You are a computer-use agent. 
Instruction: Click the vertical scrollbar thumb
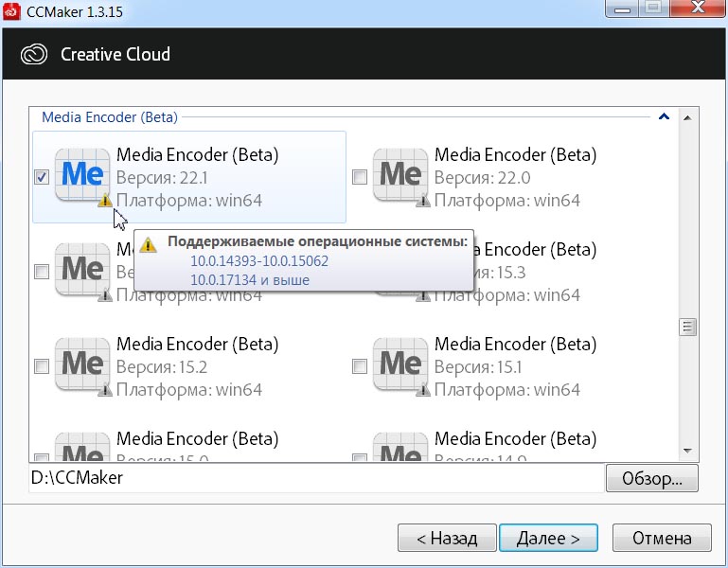point(687,327)
